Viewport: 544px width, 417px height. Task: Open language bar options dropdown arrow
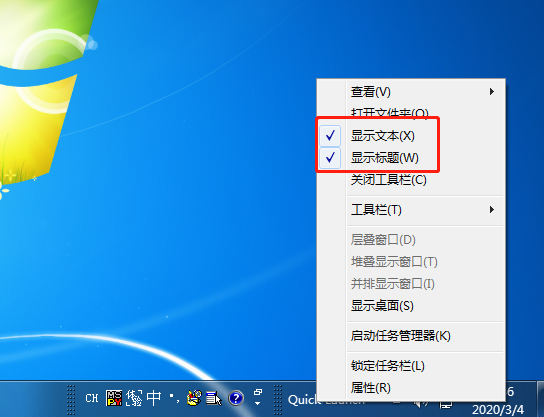[258, 403]
